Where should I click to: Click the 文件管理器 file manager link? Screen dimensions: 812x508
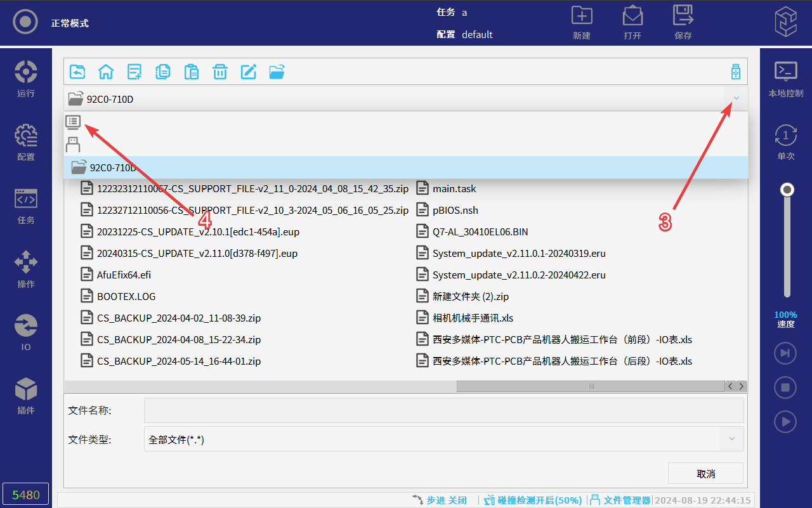click(x=620, y=500)
